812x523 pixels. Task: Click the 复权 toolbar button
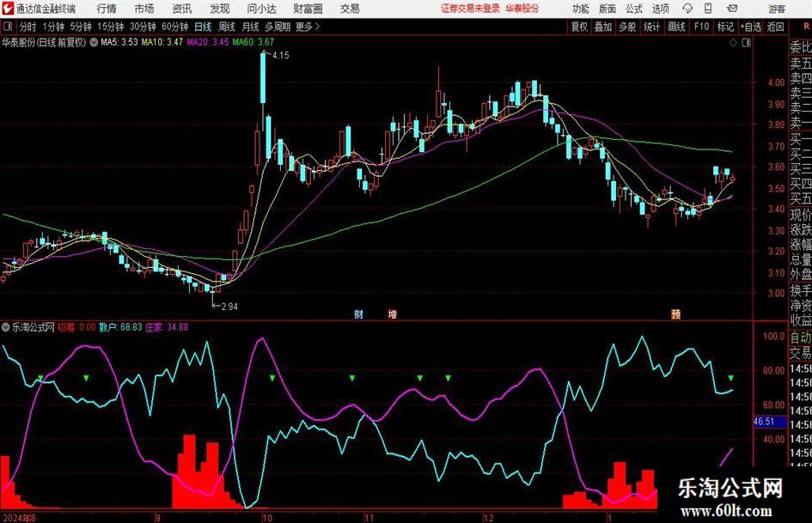coord(579,27)
